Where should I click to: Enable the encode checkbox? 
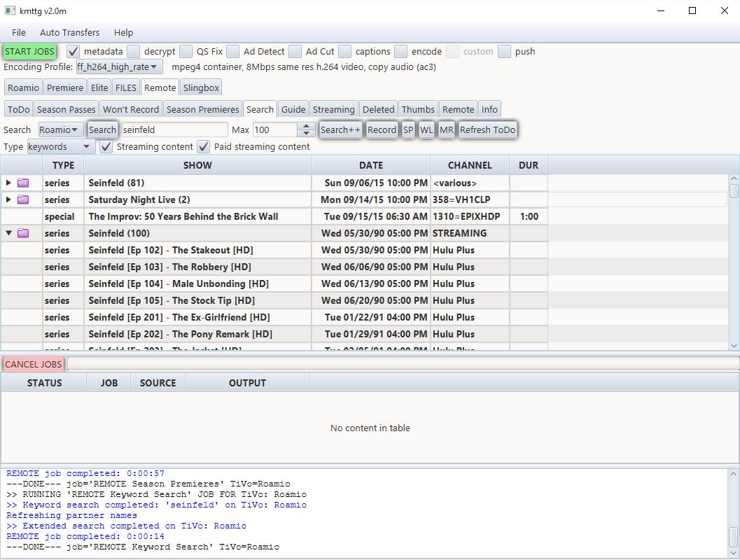point(400,51)
